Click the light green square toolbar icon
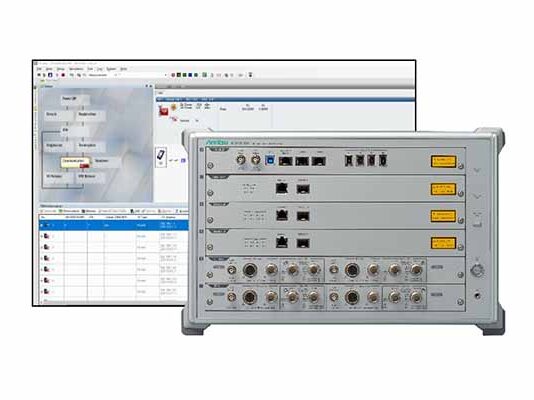 205,75
